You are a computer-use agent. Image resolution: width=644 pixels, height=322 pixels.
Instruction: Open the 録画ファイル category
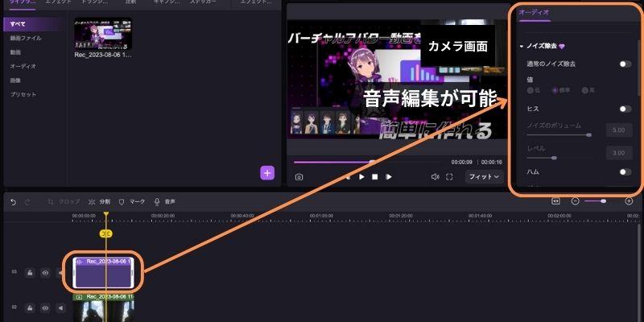[x=26, y=38]
